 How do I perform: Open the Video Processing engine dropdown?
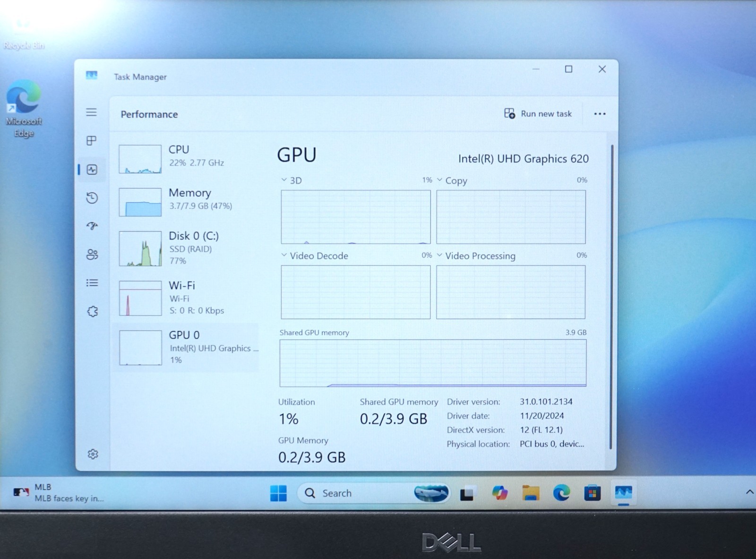coord(476,256)
